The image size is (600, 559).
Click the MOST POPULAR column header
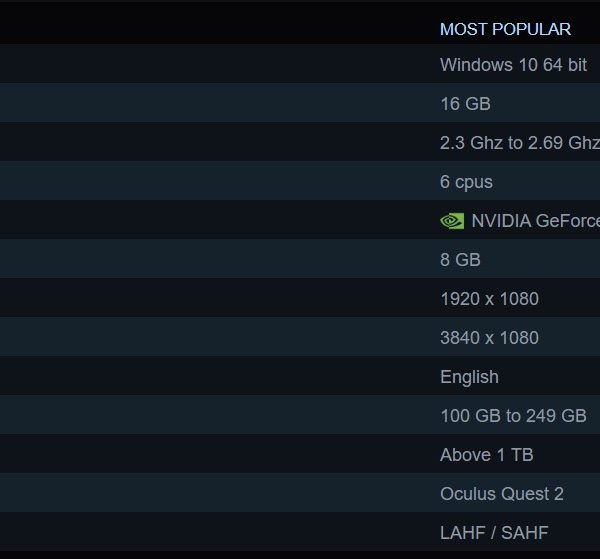click(505, 29)
